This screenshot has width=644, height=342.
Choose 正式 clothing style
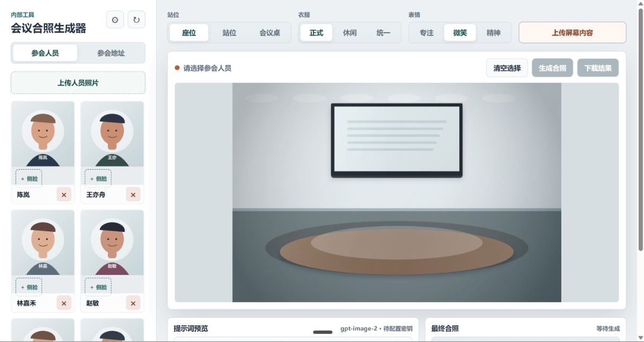317,33
